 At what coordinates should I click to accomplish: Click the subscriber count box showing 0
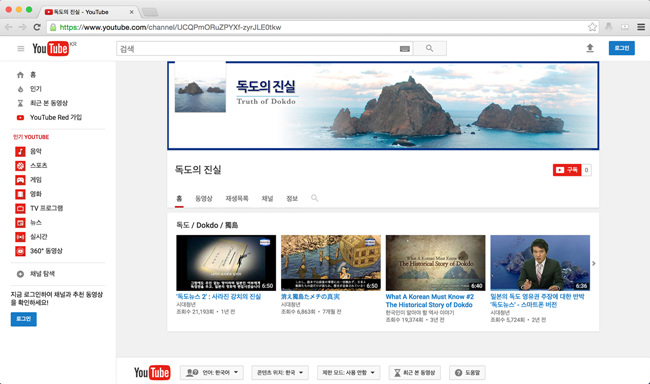[x=586, y=170]
